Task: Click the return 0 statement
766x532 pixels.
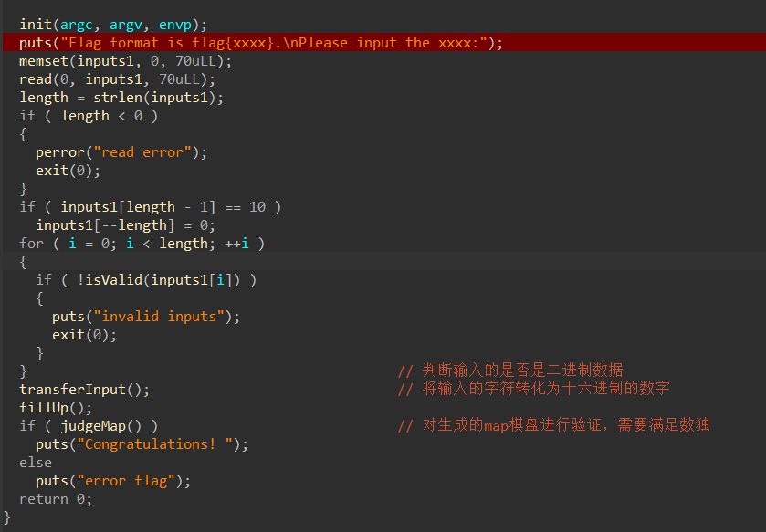Action: (55, 499)
